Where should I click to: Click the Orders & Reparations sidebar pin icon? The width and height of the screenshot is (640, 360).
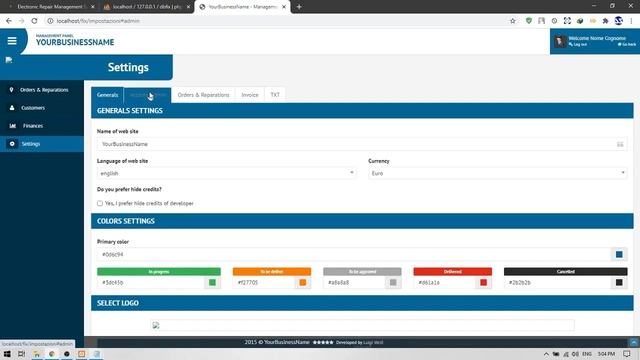tap(11, 90)
